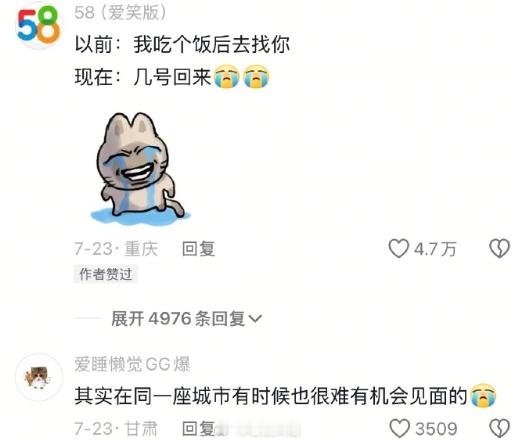Expand 4976 replies
518x444 pixels.
pyautogui.click(x=186, y=319)
